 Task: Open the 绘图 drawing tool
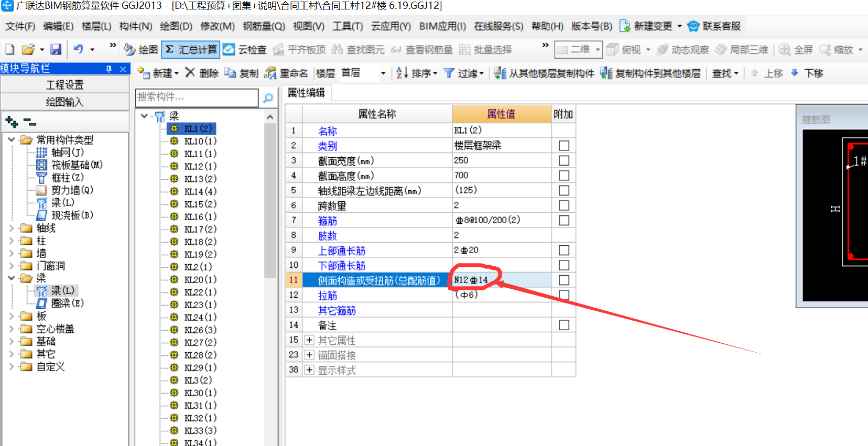141,49
